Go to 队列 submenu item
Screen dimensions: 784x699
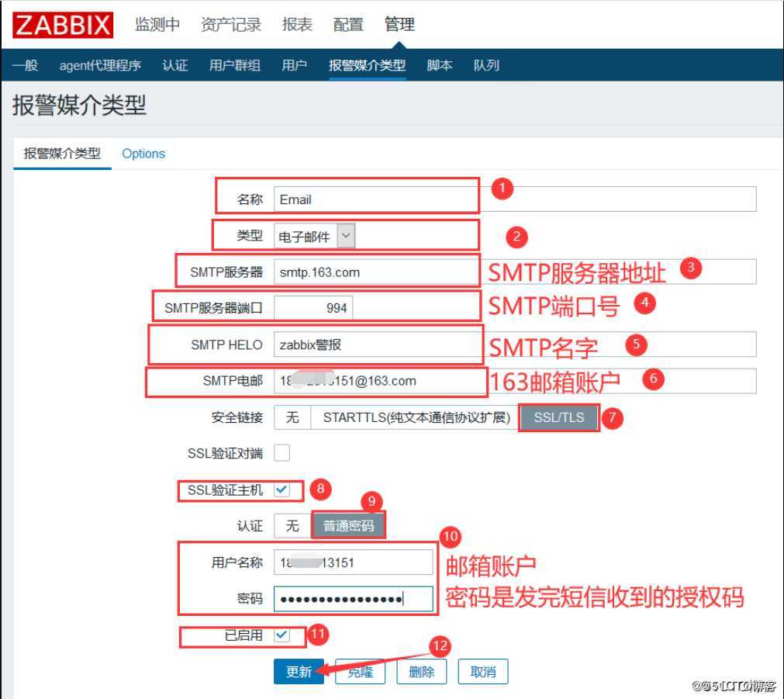(486, 65)
